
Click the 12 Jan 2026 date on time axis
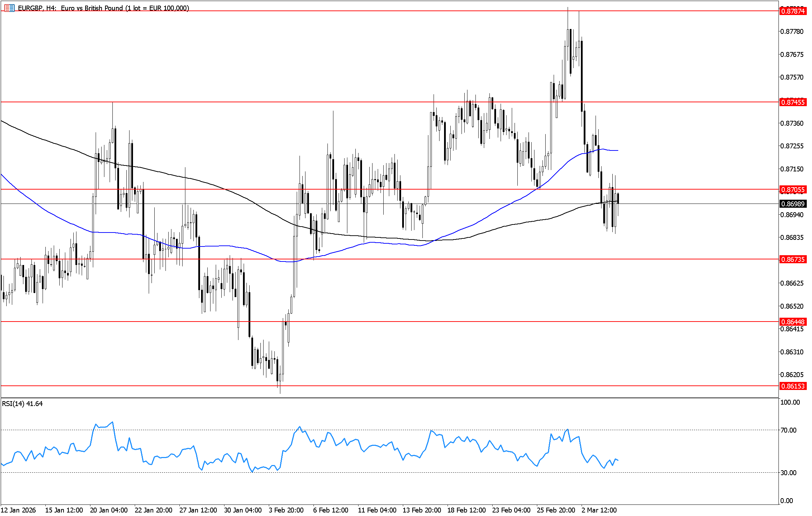point(18,510)
